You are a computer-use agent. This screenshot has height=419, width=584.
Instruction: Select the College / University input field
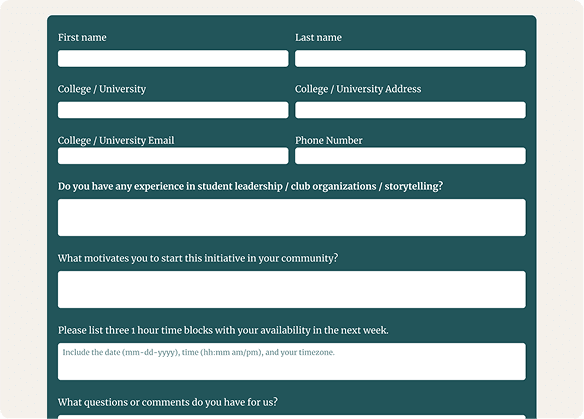point(173,110)
